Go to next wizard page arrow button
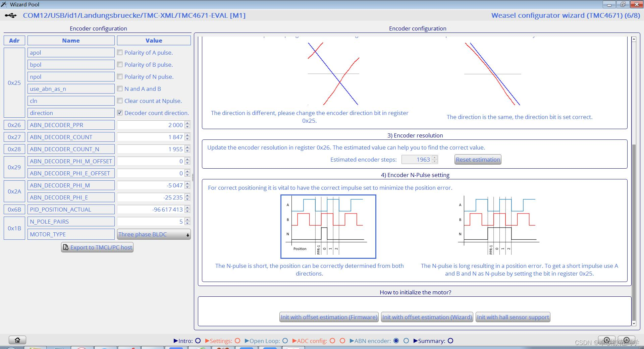Image resolution: width=644 pixels, height=349 pixels. (626, 340)
